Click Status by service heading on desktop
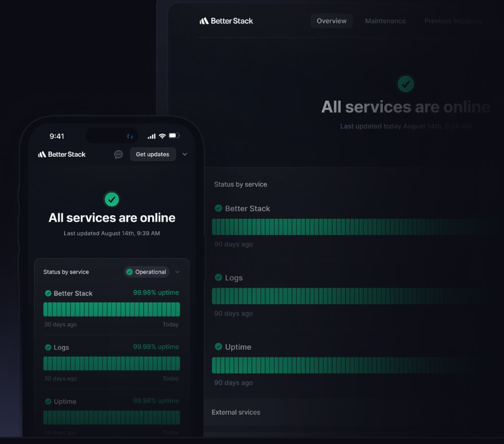Screen dimensions: 504x444 pyautogui.click(x=241, y=184)
